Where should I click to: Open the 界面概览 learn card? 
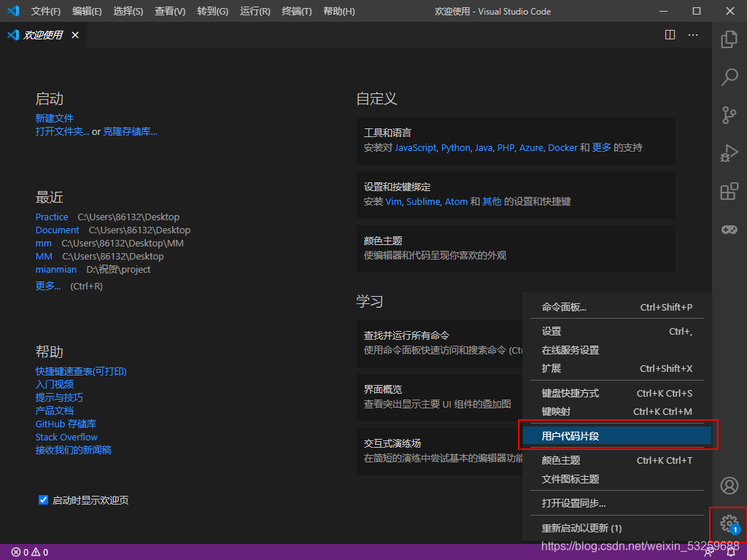coord(439,397)
